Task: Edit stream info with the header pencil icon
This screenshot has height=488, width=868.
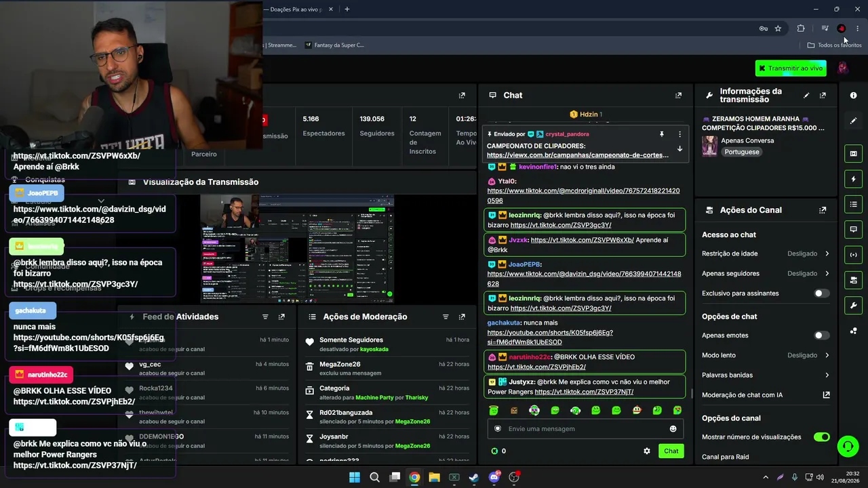Action: [806, 96]
